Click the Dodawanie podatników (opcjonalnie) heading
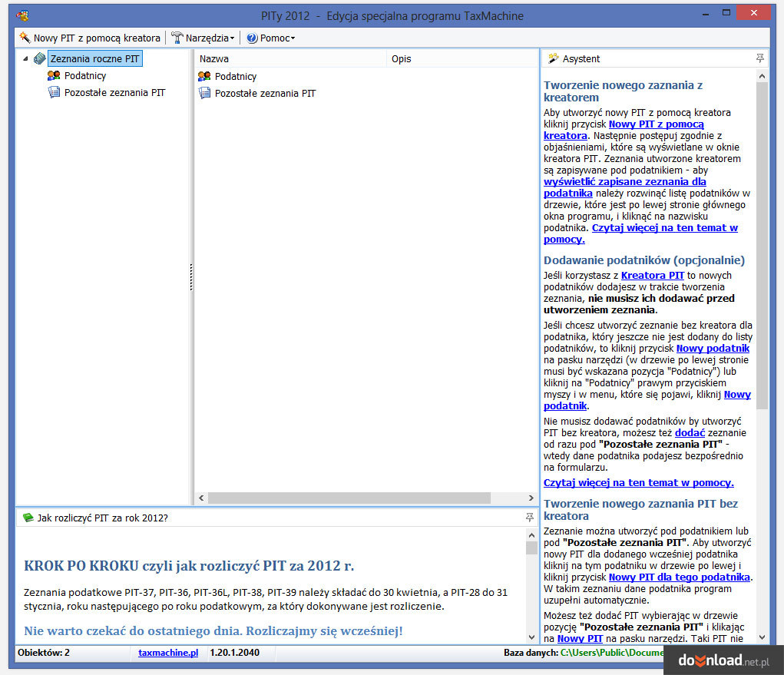The image size is (784, 675). 644,260
